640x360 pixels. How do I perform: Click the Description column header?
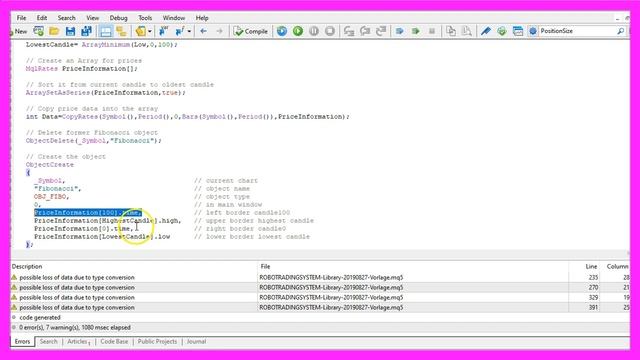pos(134,267)
